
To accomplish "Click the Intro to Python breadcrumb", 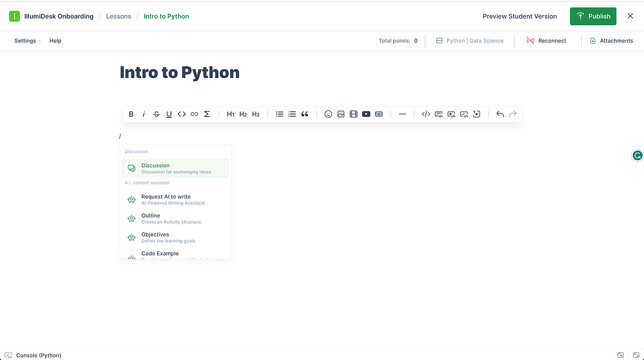I will 166,16.
